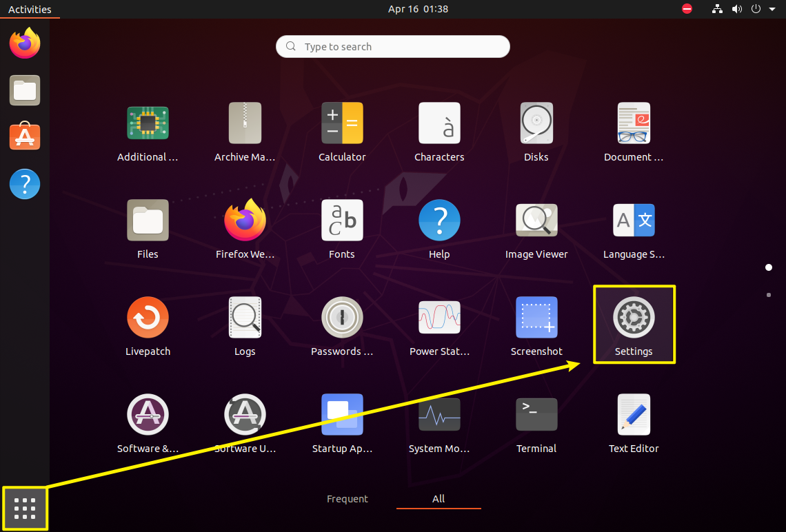Click the Activities button
The height and width of the screenshot is (532, 786).
click(x=30, y=9)
